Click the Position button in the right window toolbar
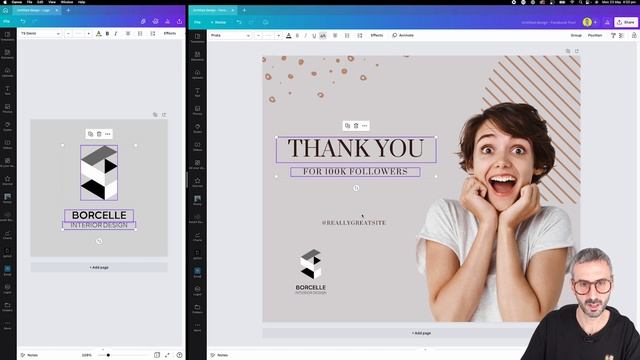640x360 pixels. (595, 36)
